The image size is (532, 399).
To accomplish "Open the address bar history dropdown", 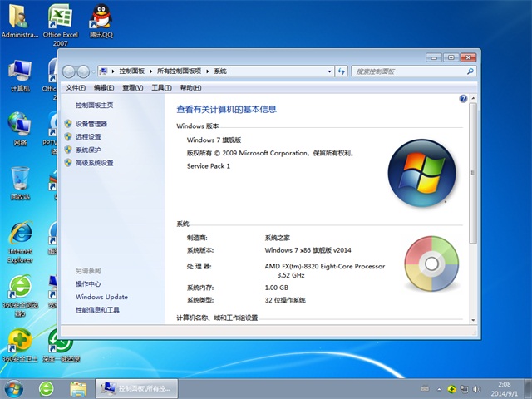I will pos(329,71).
